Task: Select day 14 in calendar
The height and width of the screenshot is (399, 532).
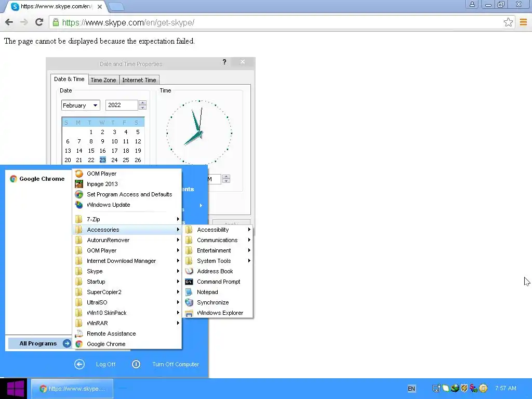Action: click(x=79, y=151)
